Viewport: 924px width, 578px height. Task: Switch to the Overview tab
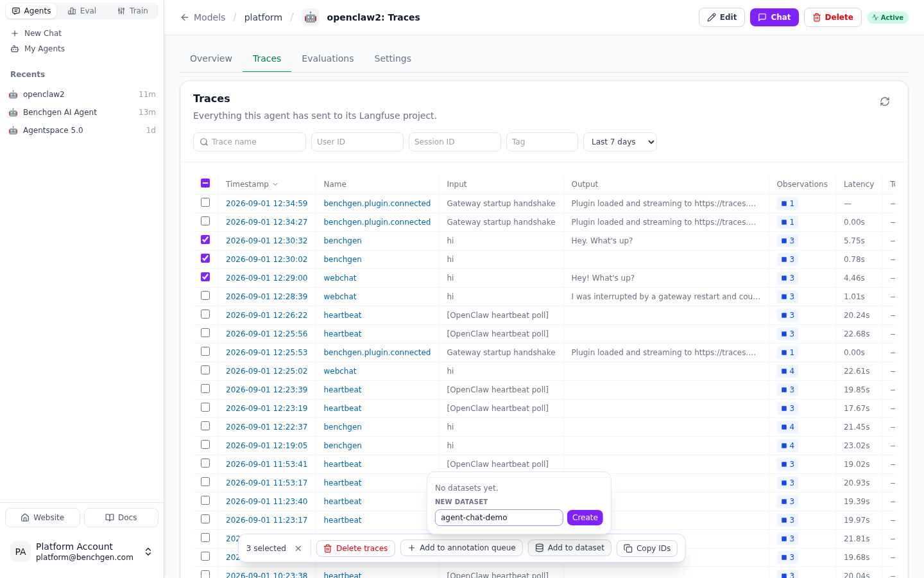pyautogui.click(x=211, y=58)
